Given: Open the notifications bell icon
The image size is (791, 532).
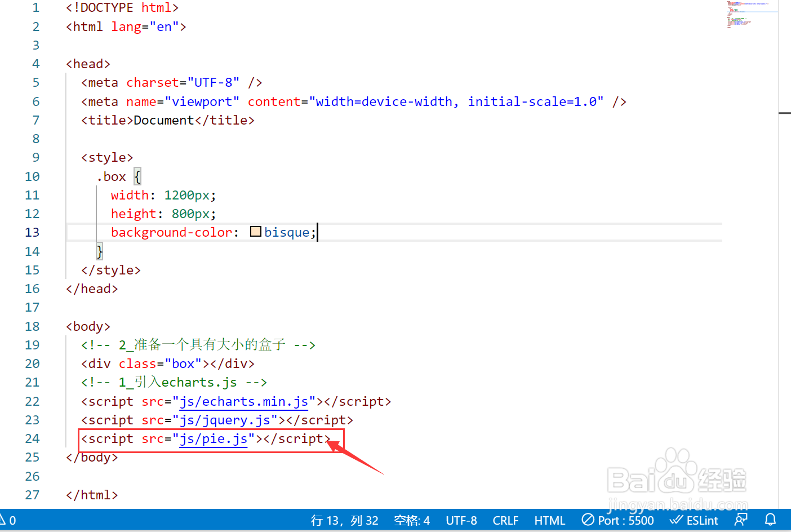Looking at the screenshot, I should tap(771, 520).
